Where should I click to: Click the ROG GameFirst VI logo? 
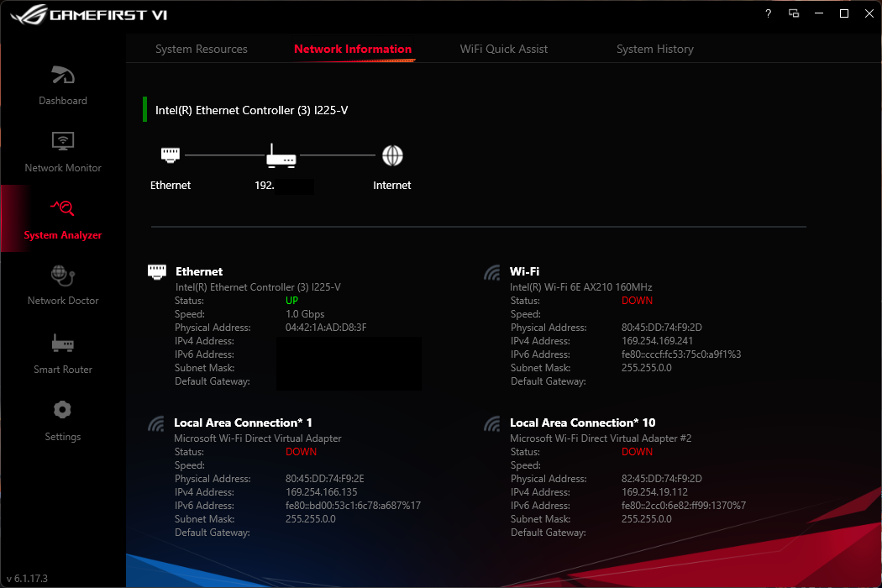[x=89, y=14]
